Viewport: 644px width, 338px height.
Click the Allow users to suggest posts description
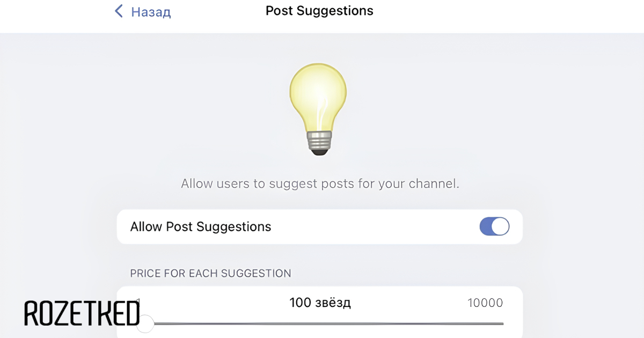[320, 183]
